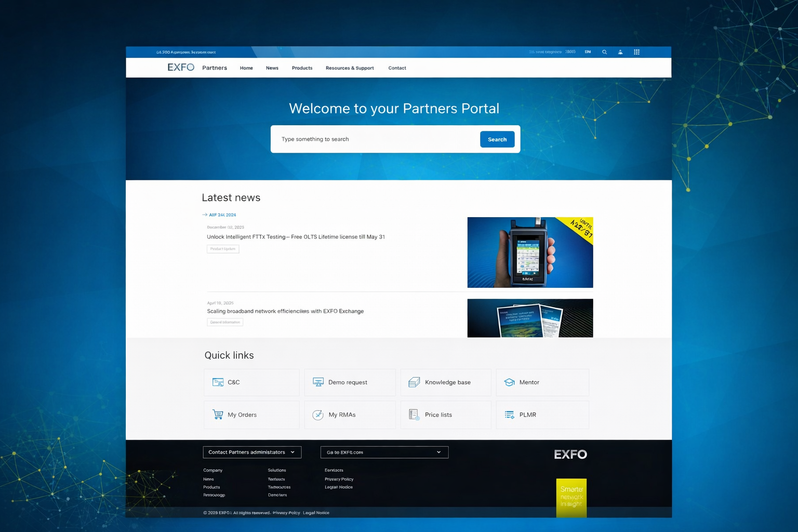Screen dimensions: 798x532
Task: Open the FTTx Testing news article link
Action: (296, 237)
